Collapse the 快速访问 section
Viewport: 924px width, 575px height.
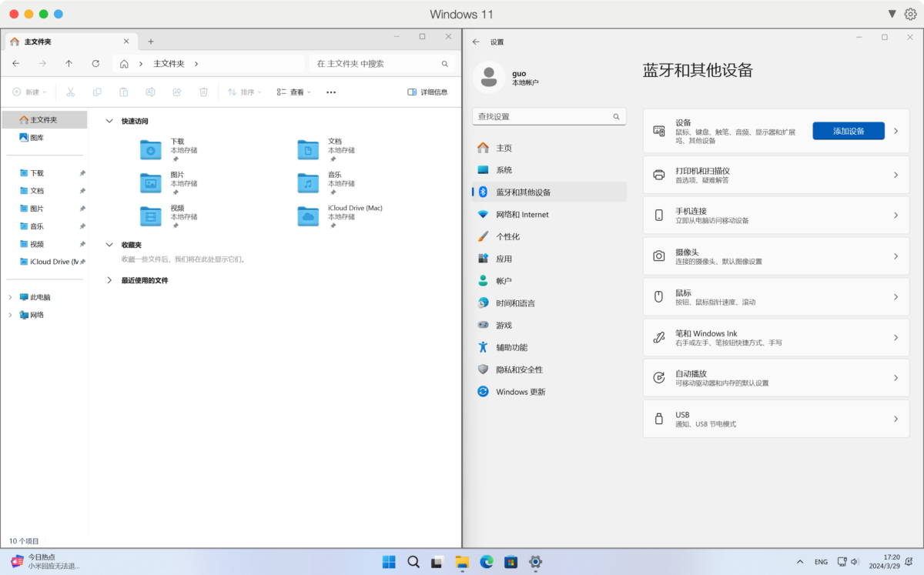109,122
